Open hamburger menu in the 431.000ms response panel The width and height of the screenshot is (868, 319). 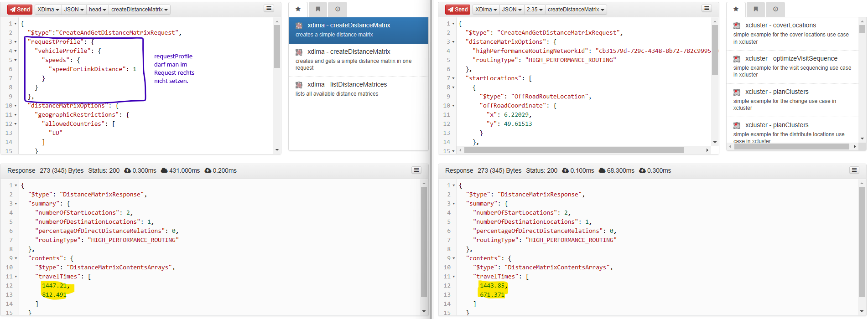[416, 170]
